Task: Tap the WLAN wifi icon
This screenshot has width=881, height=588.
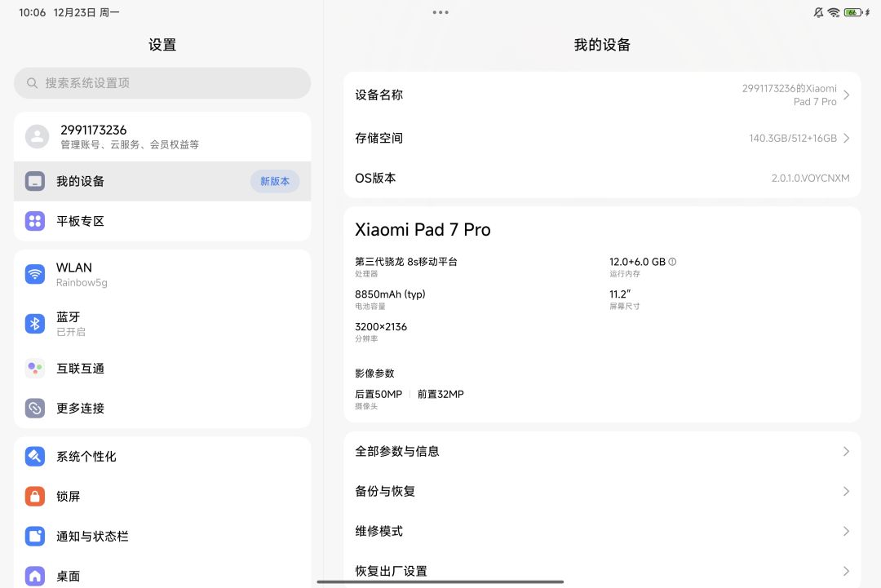Action: 35,274
